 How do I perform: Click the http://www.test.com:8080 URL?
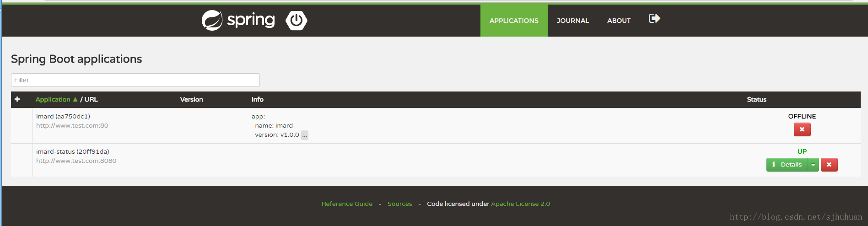(x=76, y=161)
